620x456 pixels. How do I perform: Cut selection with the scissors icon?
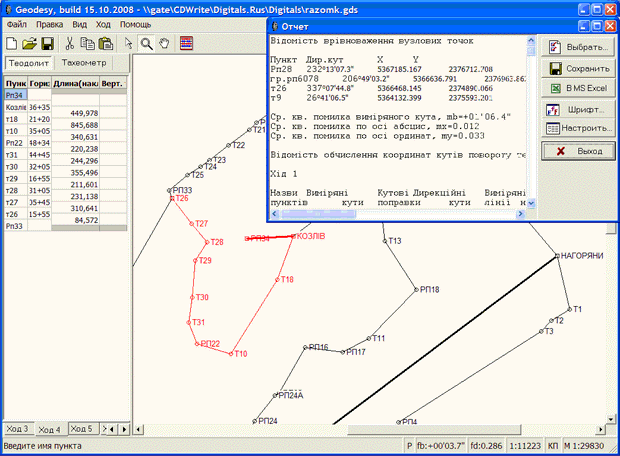70,44
